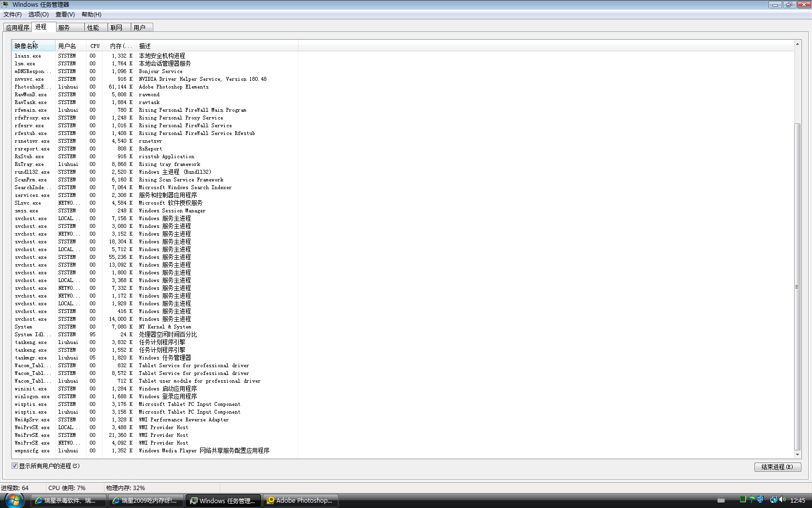Switch to 瑞星杀毒软件 taskbar window
812x508 pixels.
pos(69,501)
